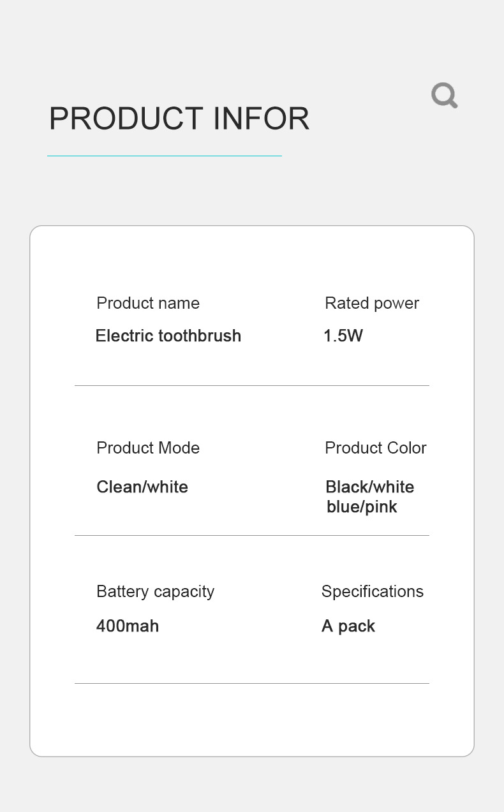Screen dimensions: 504x812
Task: Click the magnifying glass search icon
Action: tap(445, 96)
